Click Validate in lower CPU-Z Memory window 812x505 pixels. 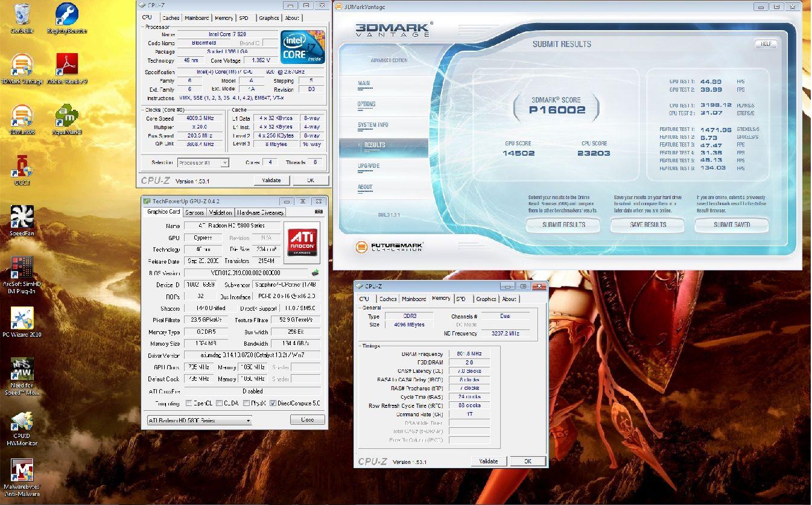(489, 461)
